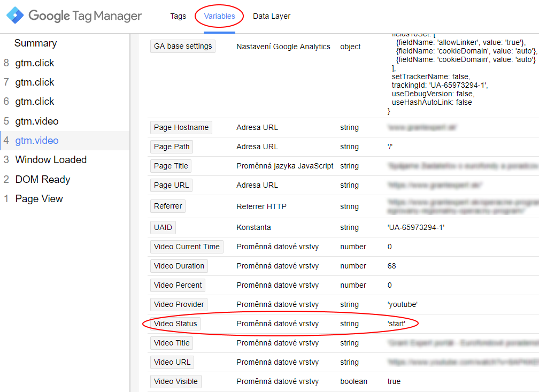Image resolution: width=539 pixels, height=392 pixels.
Task: Click the GA base settings variable
Action: 183,46
